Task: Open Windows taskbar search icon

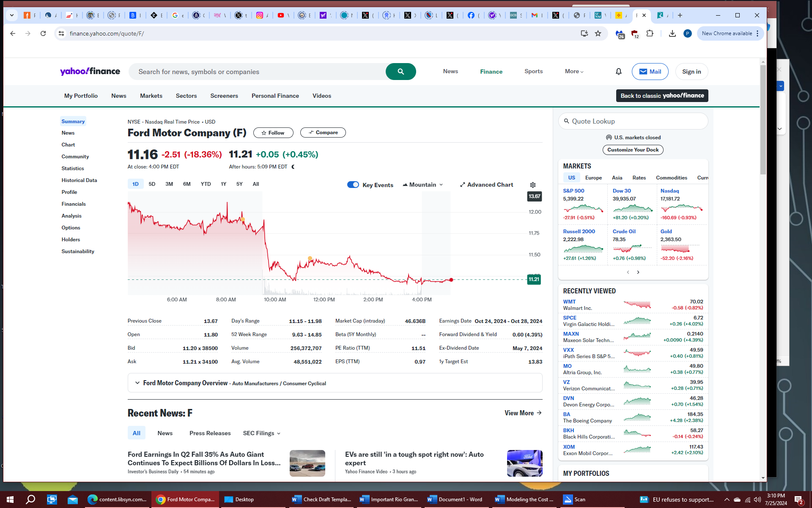Action: click(30, 500)
